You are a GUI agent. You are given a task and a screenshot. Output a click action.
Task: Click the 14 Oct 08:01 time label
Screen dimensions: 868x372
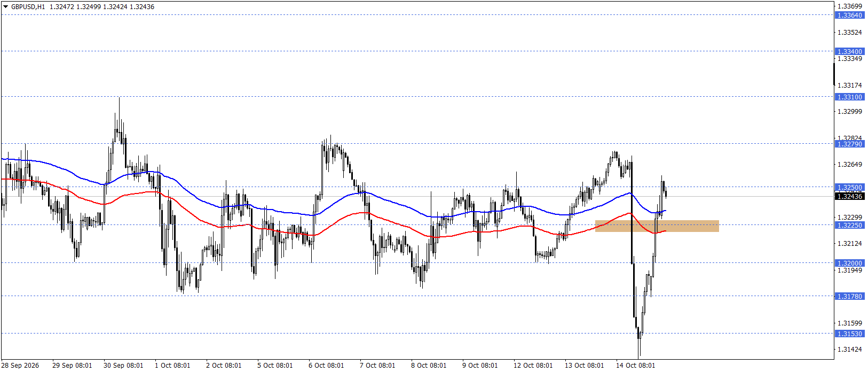tap(636, 366)
